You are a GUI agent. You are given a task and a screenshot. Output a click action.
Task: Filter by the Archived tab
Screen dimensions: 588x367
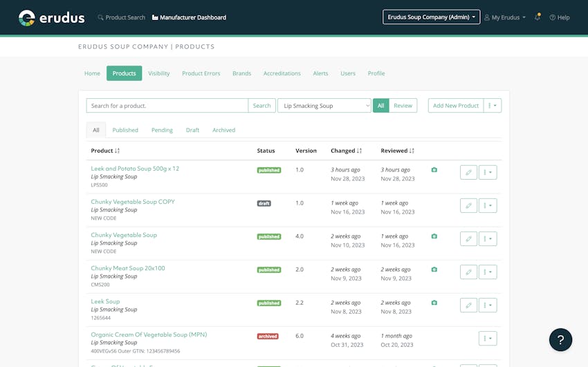coord(224,130)
